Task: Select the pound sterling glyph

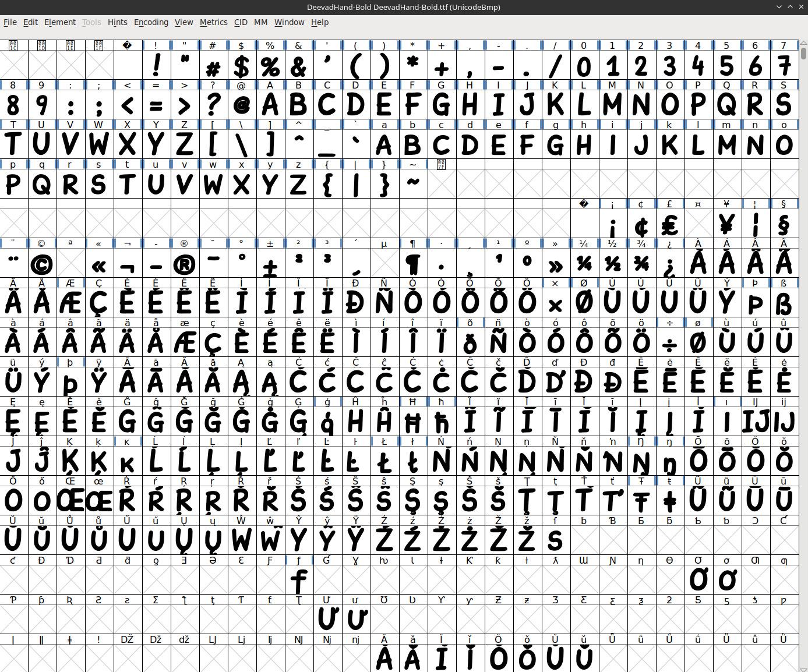Action: [x=669, y=225]
